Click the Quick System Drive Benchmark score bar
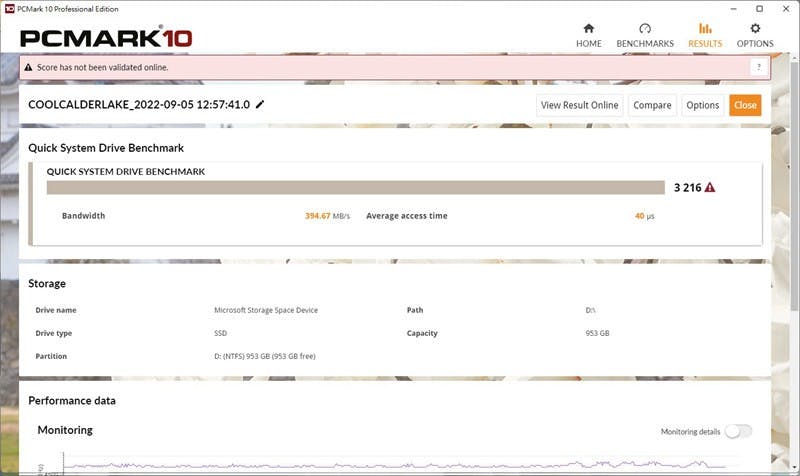Viewport: 800px width, 476px height. pyautogui.click(x=356, y=187)
